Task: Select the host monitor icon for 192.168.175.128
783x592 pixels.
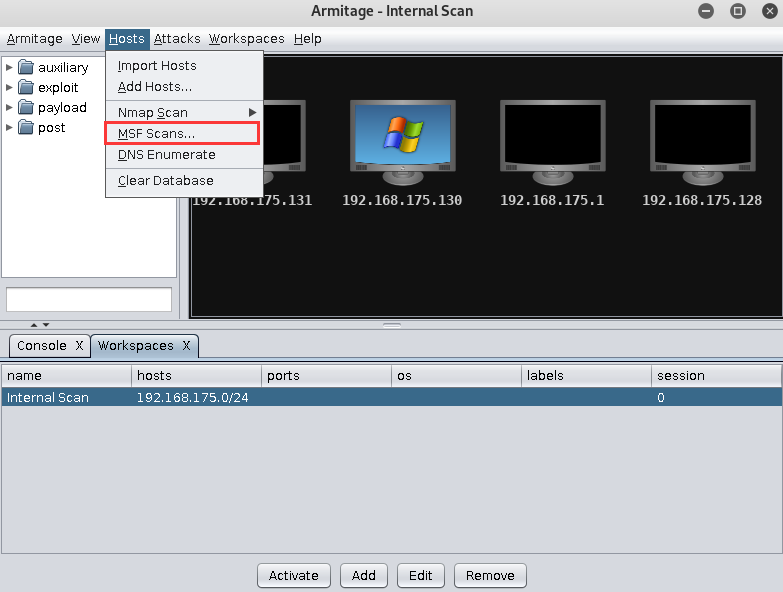Action: click(703, 142)
